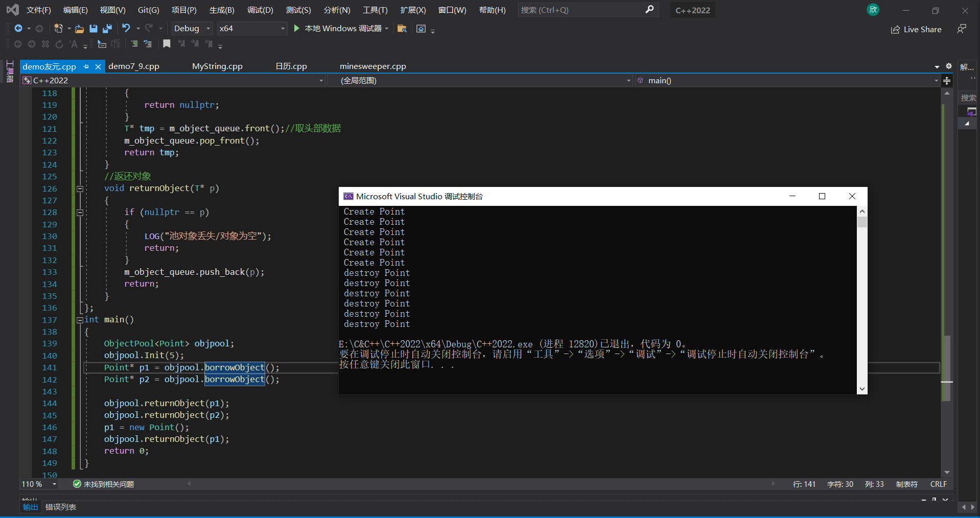Collapse the main() function outline box
The width and height of the screenshot is (980, 518).
pos(80,320)
